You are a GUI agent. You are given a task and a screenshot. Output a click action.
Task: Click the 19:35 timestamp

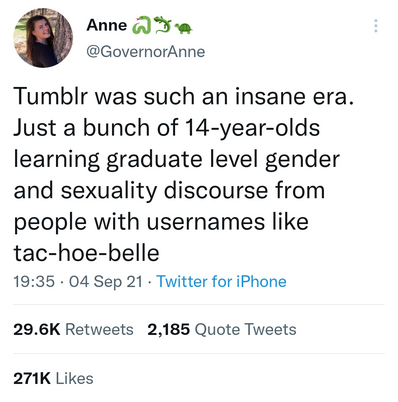pyautogui.click(x=34, y=281)
